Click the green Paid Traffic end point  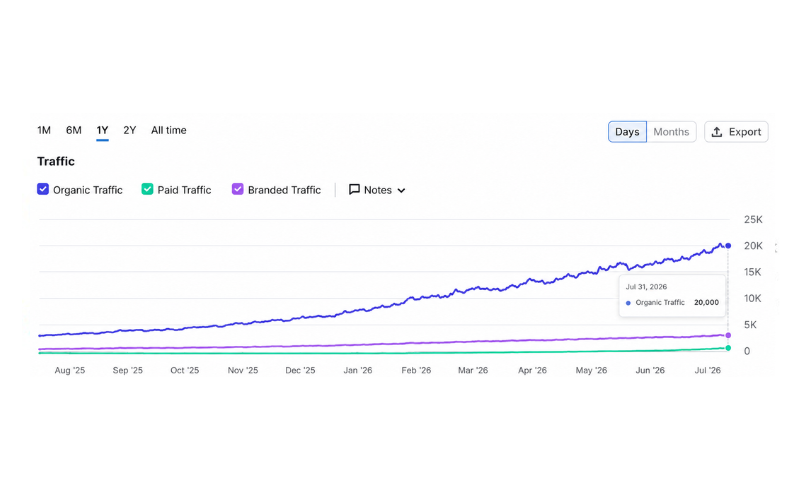pyautogui.click(x=728, y=348)
